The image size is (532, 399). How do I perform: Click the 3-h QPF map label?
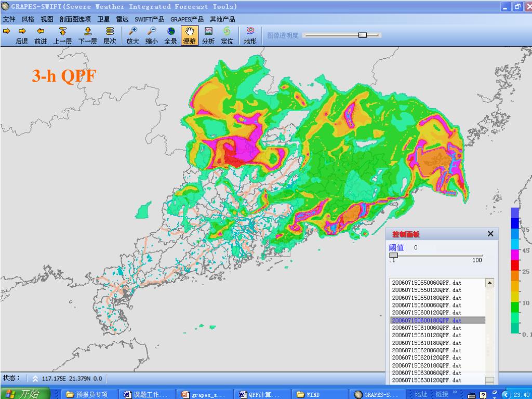pyautogui.click(x=64, y=76)
